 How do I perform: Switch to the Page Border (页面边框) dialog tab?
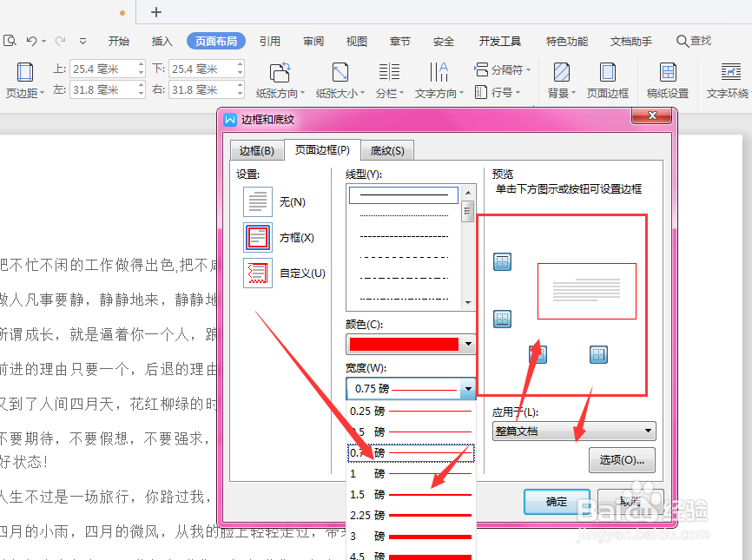click(322, 150)
